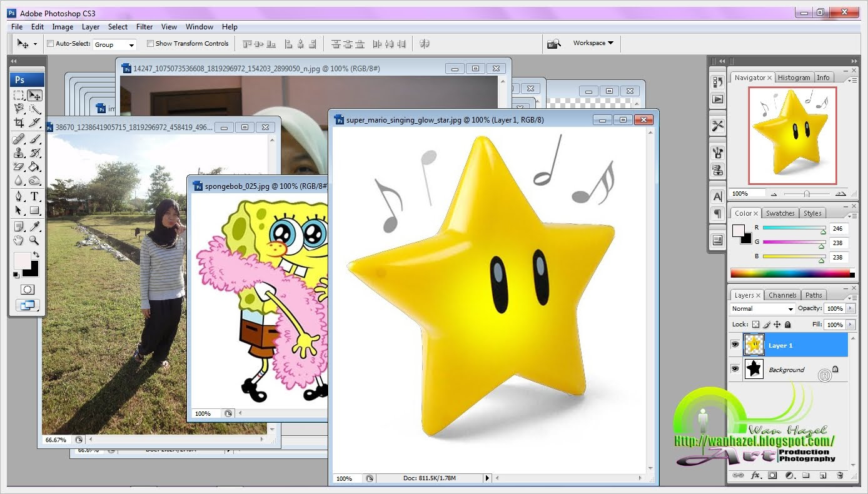Select the Crop tool
The height and width of the screenshot is (494, 868).
[x=19, y=123]
